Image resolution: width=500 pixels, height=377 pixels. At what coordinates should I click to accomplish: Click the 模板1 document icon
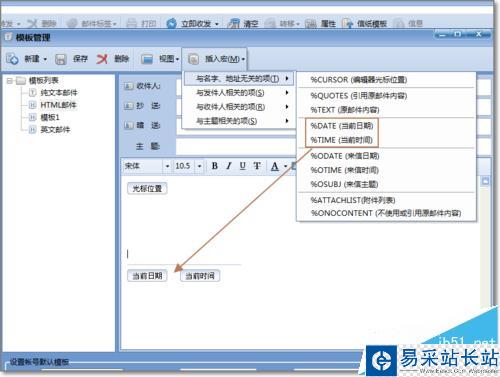pos(32,117)
